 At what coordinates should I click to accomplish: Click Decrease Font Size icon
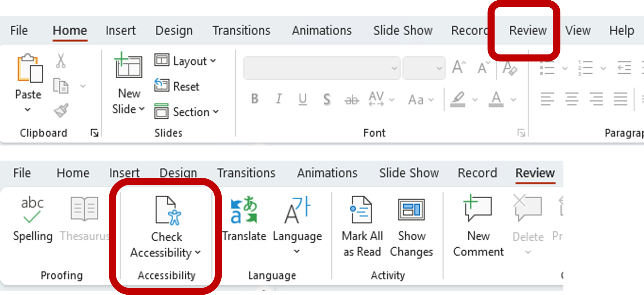(x=484, y=68)
